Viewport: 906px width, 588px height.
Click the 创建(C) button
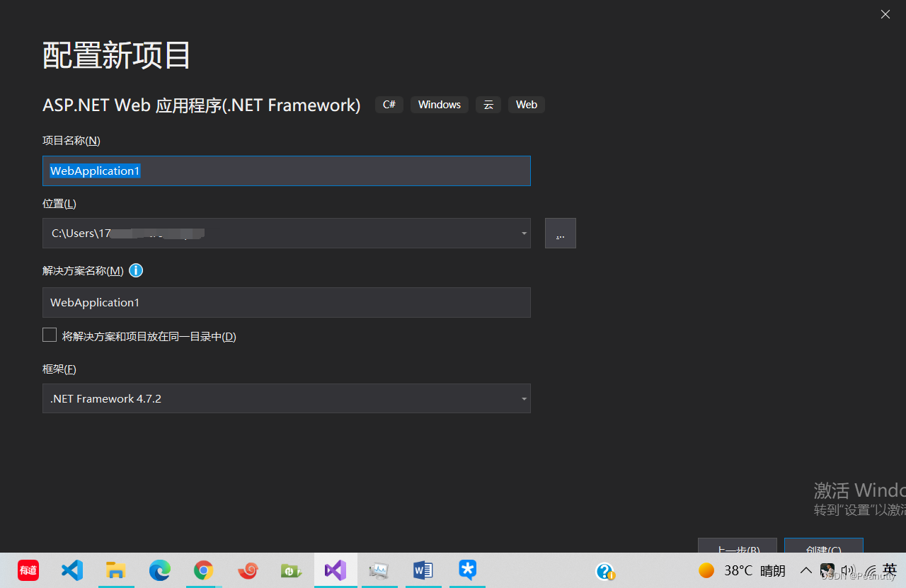click(823, 550)
